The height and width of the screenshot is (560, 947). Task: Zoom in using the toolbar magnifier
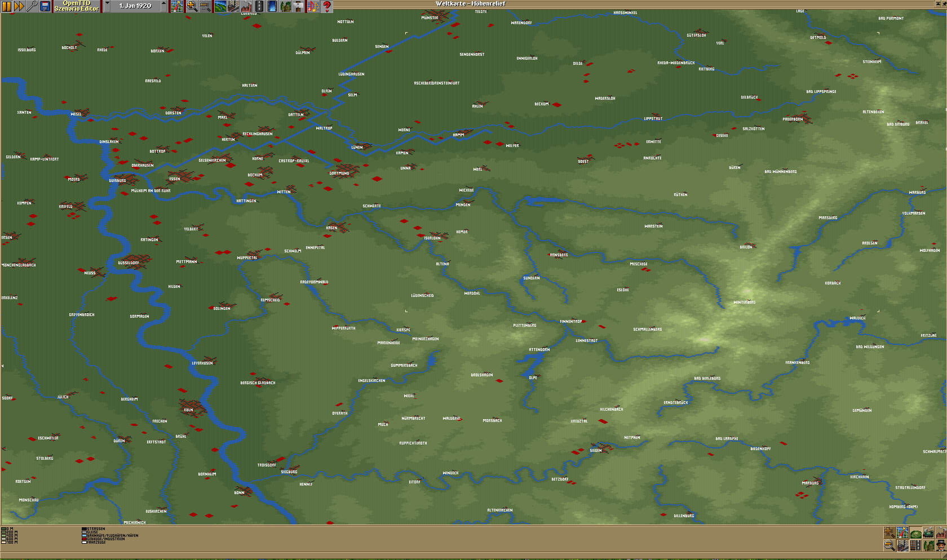tap(192, 6)
